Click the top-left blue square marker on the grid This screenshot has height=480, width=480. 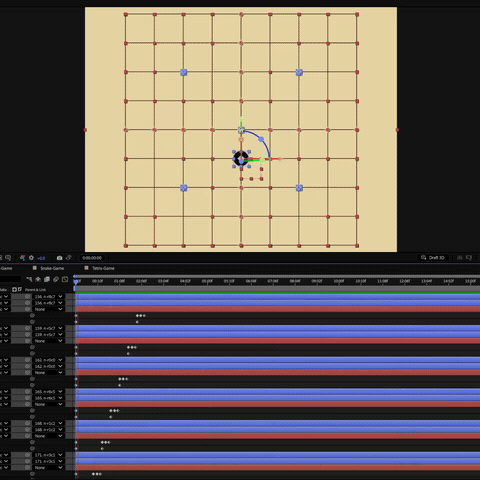point(184,72)
